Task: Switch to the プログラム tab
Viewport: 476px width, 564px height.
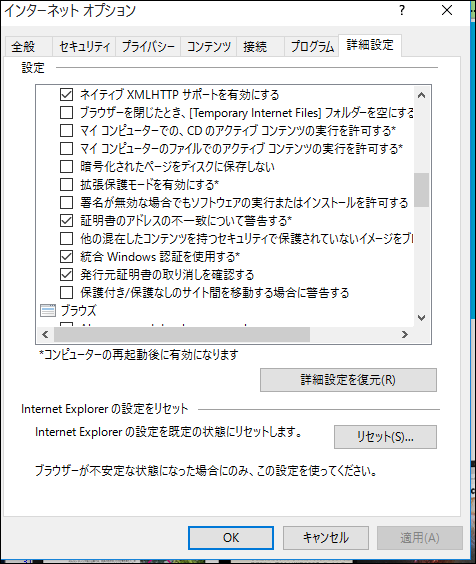Action: click(x=312, y=47)
